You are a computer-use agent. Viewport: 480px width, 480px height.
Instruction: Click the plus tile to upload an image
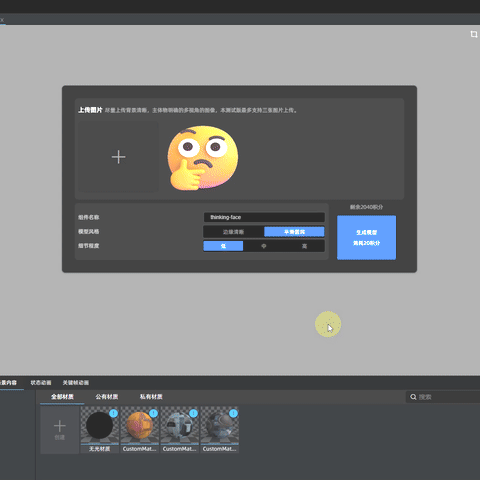point(118,157)
